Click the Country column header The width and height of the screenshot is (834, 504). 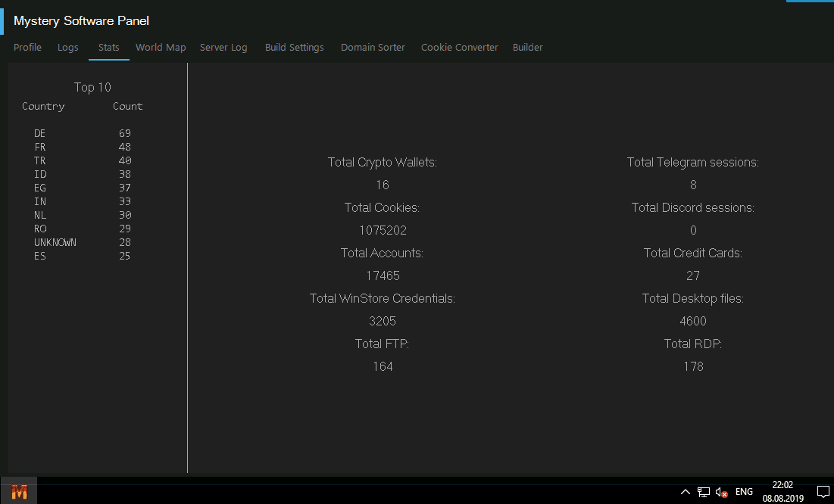[x=43, y=107]
